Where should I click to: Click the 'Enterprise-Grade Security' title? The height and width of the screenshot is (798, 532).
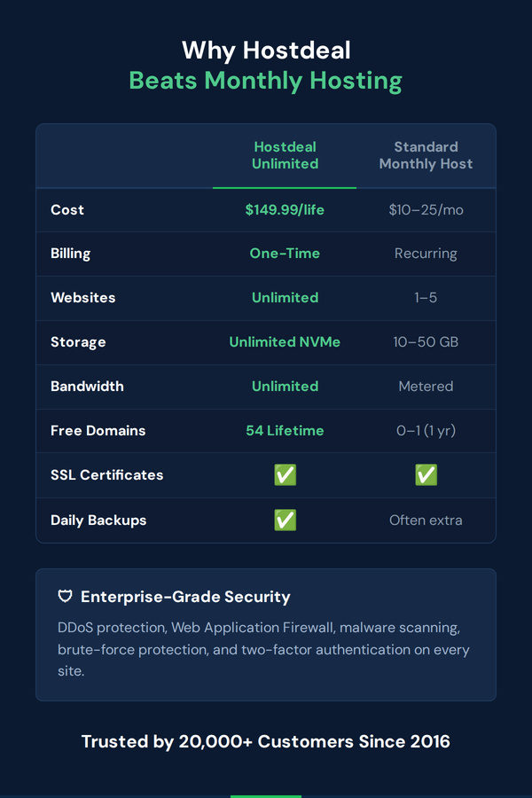click(x=185, y=597)
